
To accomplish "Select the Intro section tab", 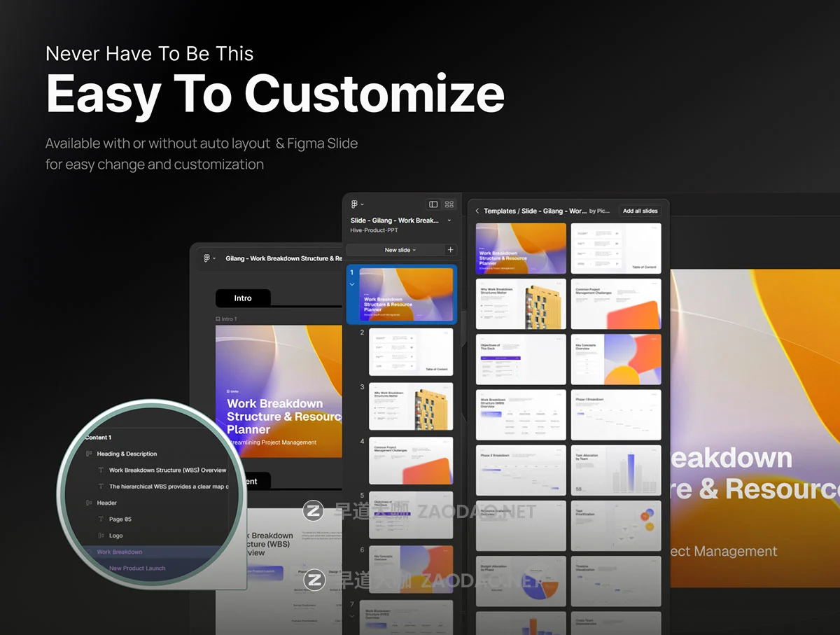I will 242,298.
